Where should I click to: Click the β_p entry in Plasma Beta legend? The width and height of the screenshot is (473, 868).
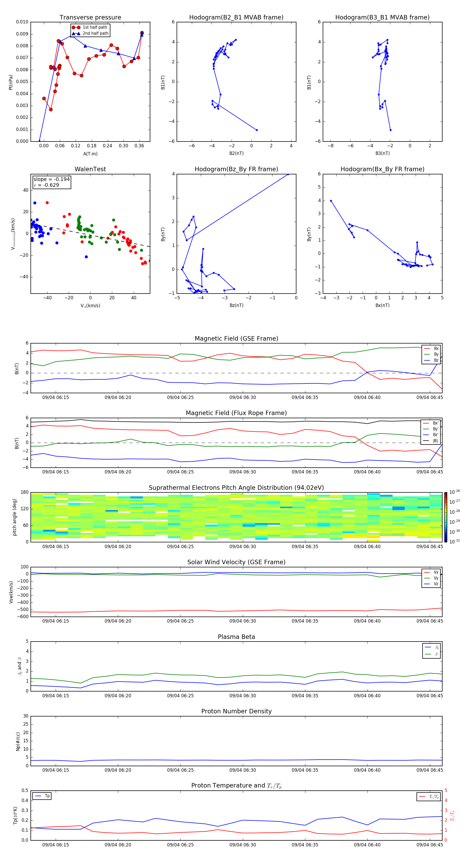pos(431,647)
